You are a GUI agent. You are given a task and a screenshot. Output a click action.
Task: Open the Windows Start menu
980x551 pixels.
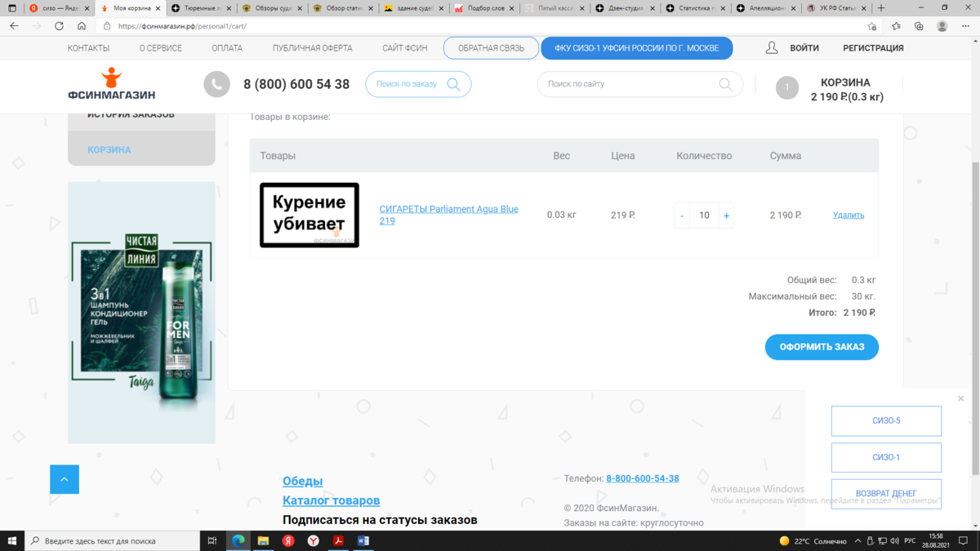pos(12,540)
